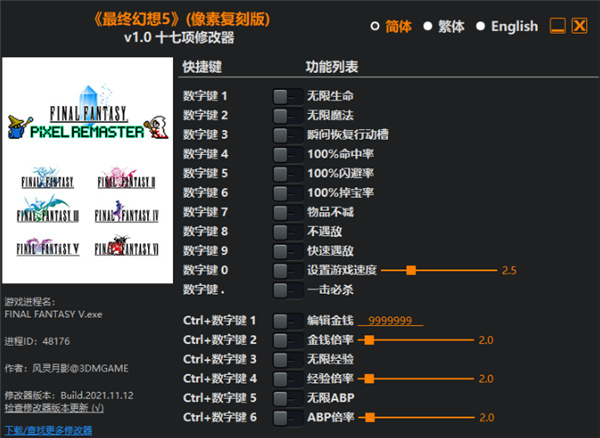This screenshot has width=600, height=438.
Task: Enable the 金钱倍率 switch
Action: (288, 340)
